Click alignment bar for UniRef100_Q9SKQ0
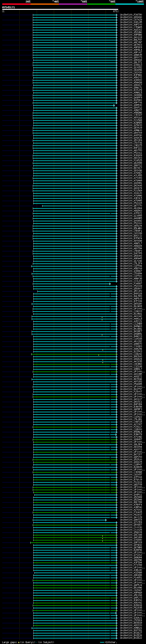Image resolution: width=146 pixels, height=644 pixels. 75,18
